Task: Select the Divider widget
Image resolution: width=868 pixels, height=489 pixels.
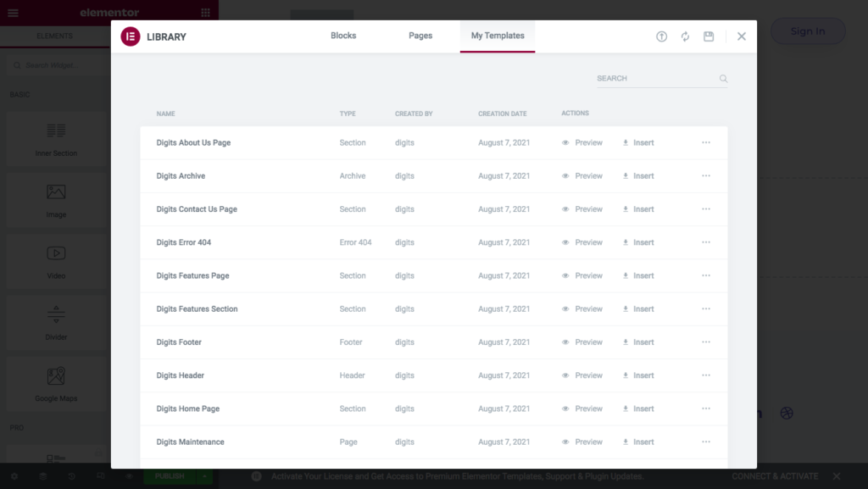Action: (x=56, y=323)
